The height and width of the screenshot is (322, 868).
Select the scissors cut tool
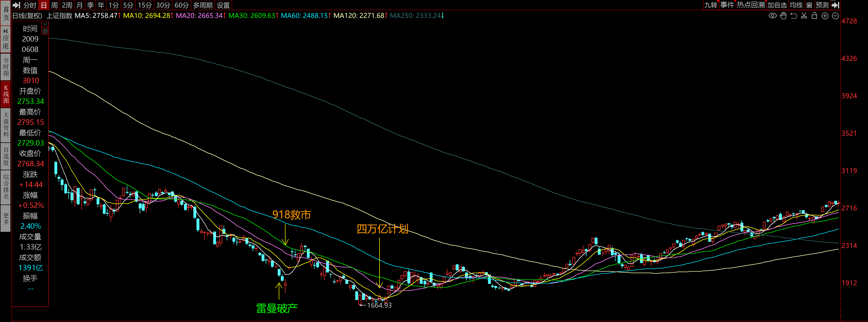(804, 16)
